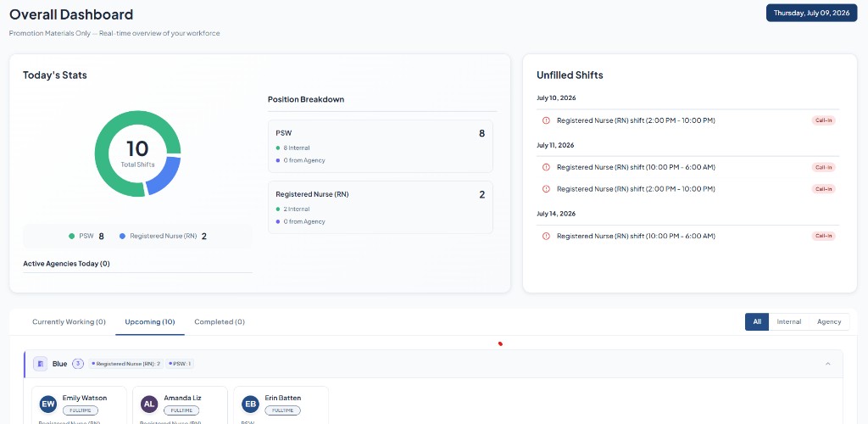868x424 pixels.
Task: Click the Registered Nurse (RN): 2 tag
Action: pyautogui.click(x=126, y=364)
